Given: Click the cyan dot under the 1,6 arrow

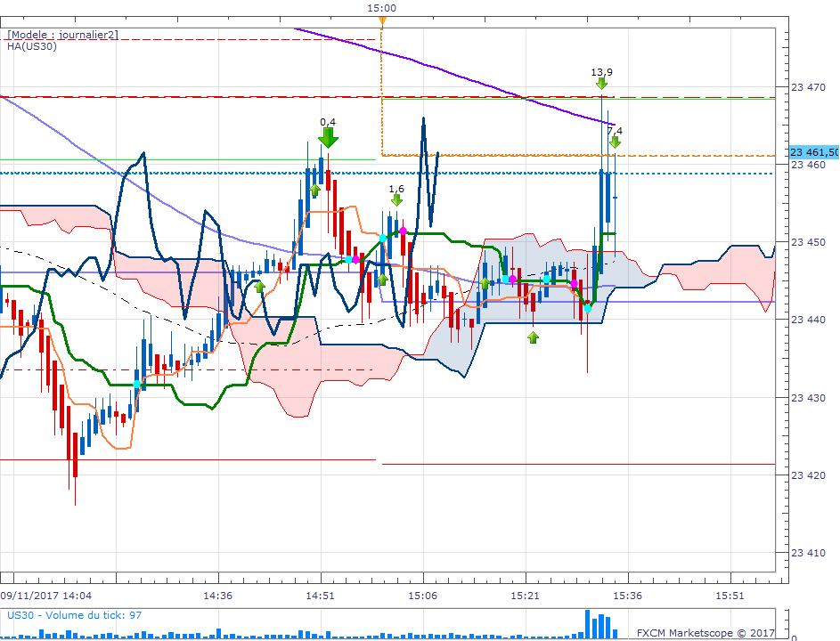Looking at the screenshot, I should coord(383,238).
